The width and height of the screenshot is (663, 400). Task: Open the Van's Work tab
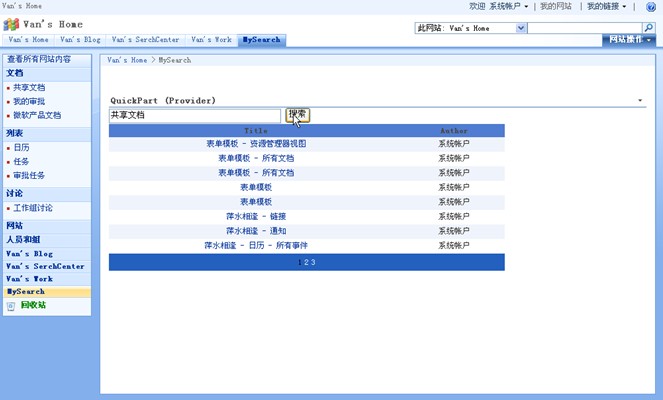point(211,40)
